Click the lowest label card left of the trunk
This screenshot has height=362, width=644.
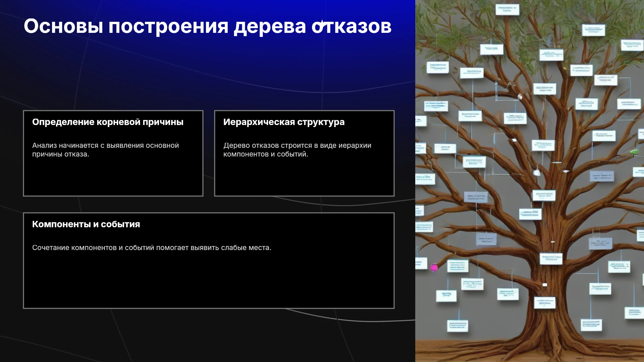coord(458,326)
